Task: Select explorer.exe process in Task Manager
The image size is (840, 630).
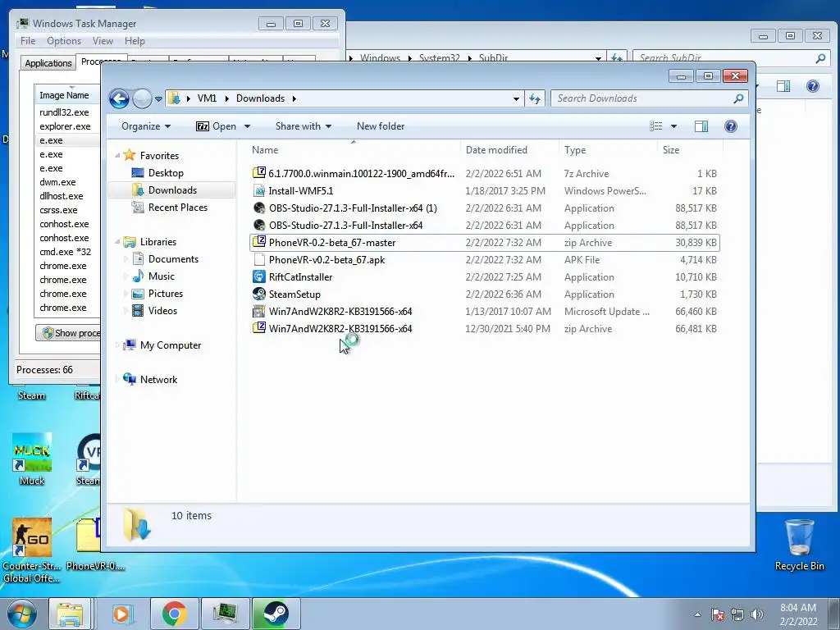Action: click(x=65, y=126)
